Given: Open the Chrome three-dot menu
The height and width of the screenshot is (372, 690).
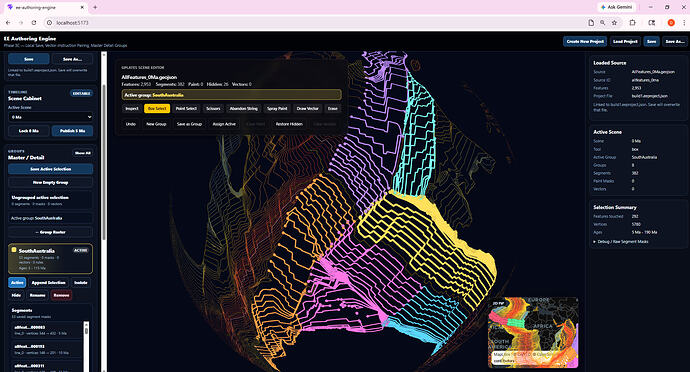Looking at the screenshot, I should coord(683,22).
